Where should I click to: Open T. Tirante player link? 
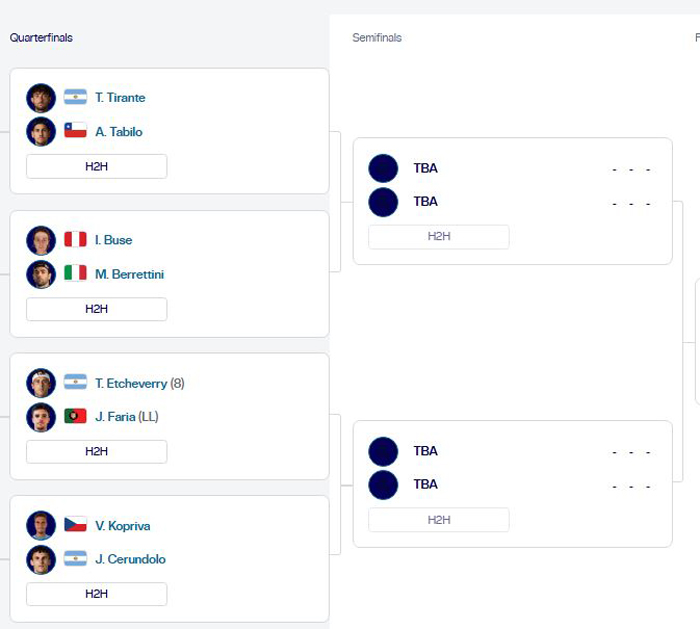point(120,98)
